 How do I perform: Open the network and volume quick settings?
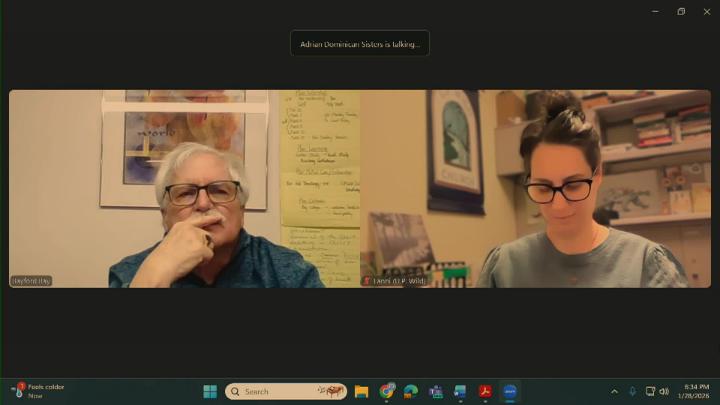point(657,391)
